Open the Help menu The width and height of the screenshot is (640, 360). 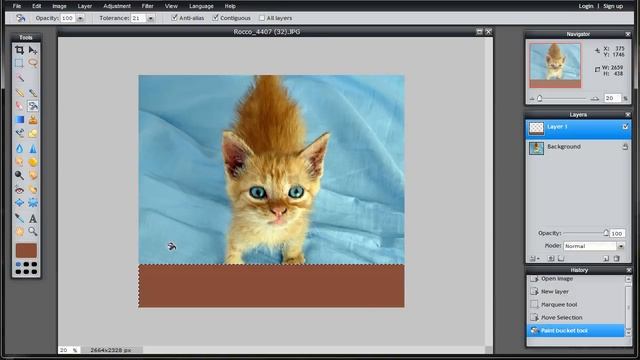(x=230, y=6)
